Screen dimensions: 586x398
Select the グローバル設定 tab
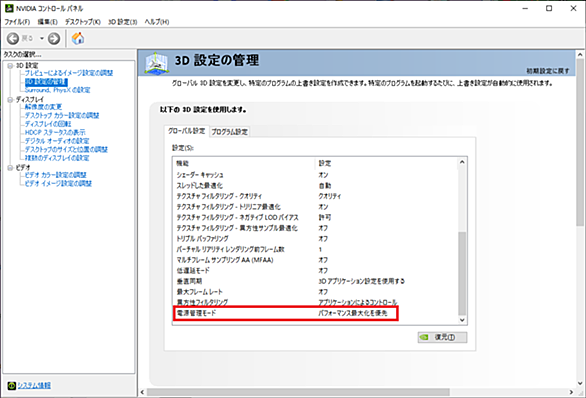tap(186, 131)
